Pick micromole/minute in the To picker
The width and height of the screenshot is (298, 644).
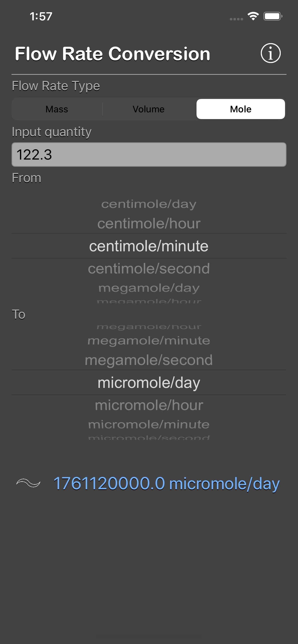click(x=149, y=425)
